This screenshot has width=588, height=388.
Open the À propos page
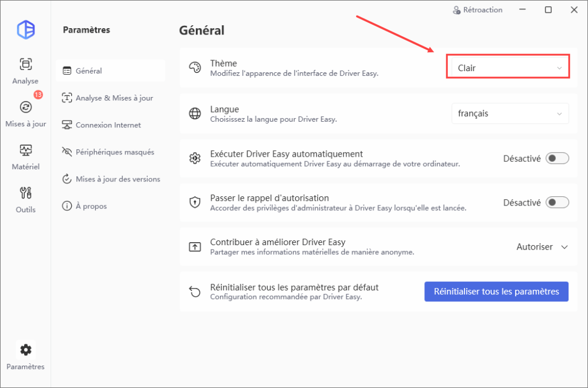pyautogui.click(x=111, y=206)
